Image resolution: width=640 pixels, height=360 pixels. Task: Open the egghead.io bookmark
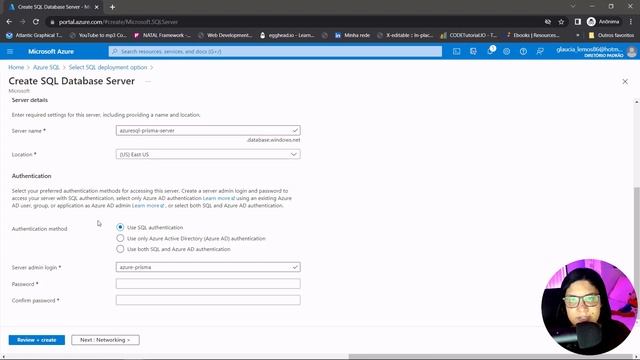click(x=287, y=36)
